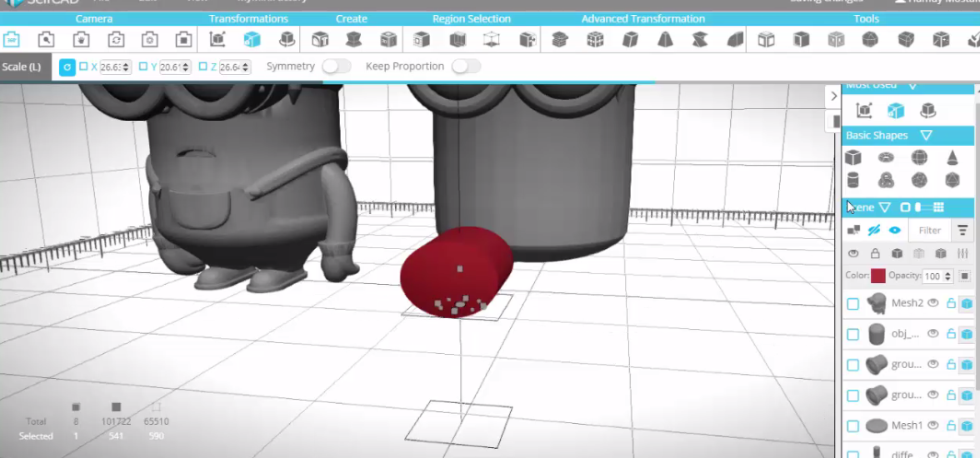Click the blue reset scale button
The width and height of the screenshot is (980, 458).
(67, 67)
